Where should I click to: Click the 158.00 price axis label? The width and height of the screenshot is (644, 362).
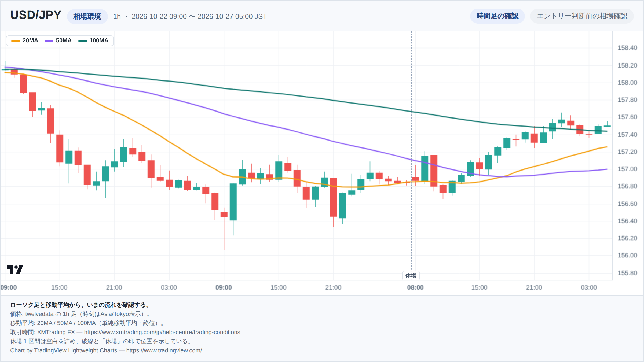tap(627, 83)
